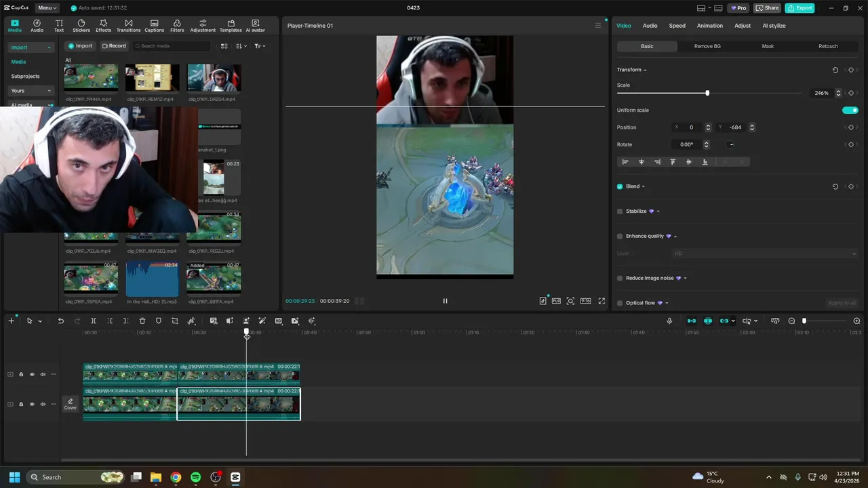
Task: Open the Adjustment panel
Action: [203, 26]
